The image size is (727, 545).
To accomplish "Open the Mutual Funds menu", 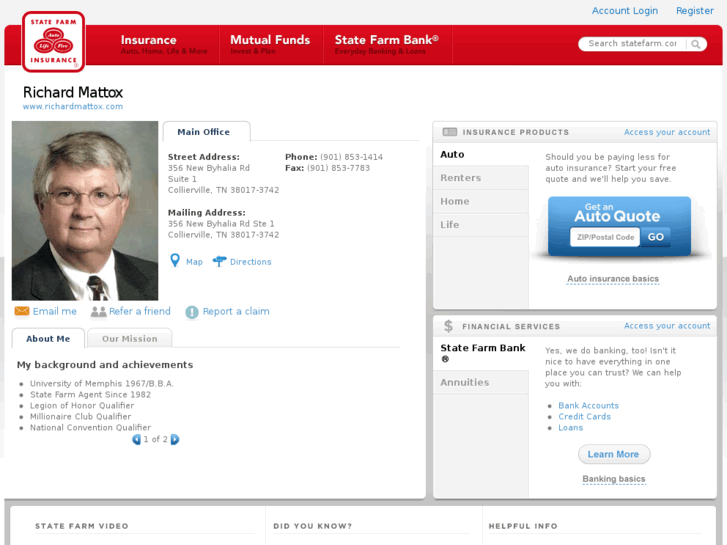I will [270, 45].
